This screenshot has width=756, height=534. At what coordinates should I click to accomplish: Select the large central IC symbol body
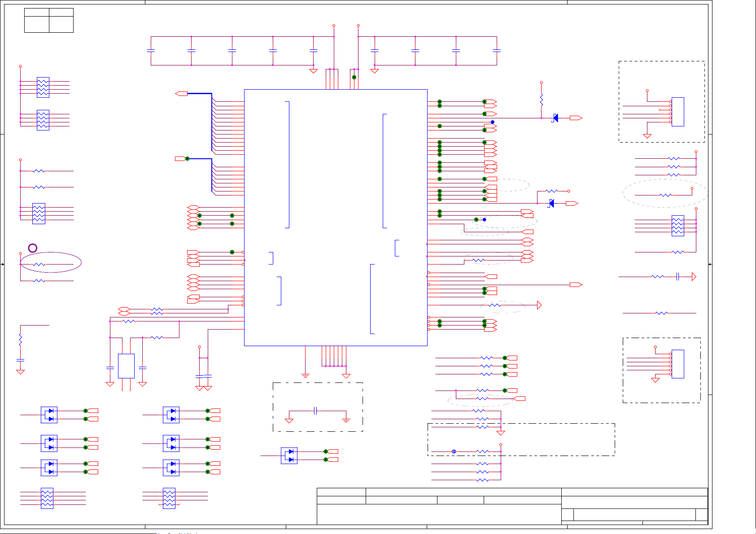[336, 217]
